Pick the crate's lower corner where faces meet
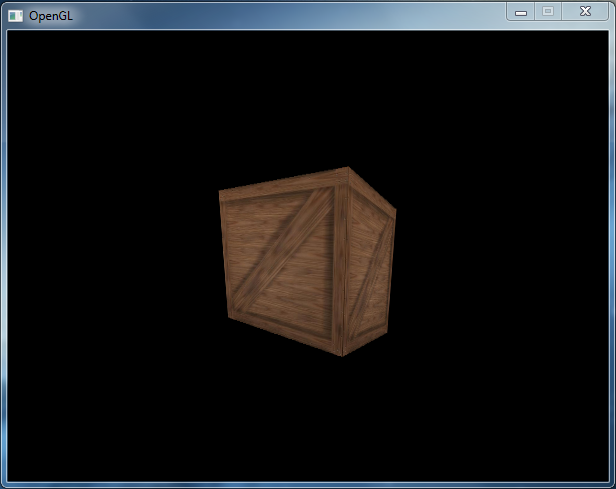The height and width of the screenshot is (489, 616). click(342, 355)
